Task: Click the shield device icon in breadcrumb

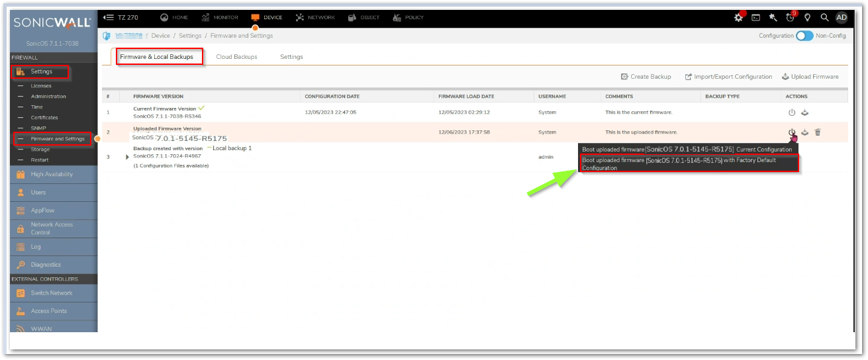Action: (x=107, y=36)
